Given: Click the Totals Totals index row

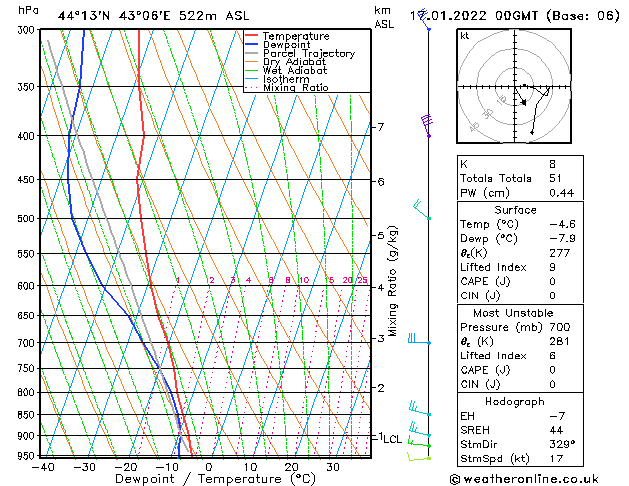Looking at the screenshot, I should point(520,178).
